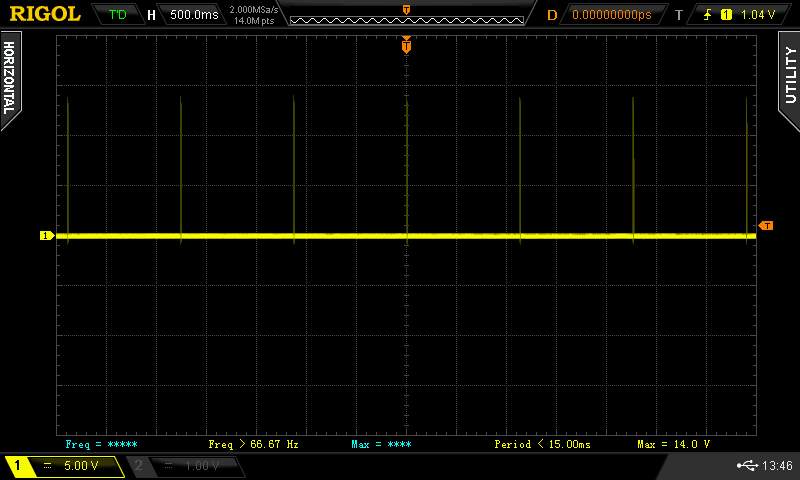Click the rising edge trigger icon
Screen dimensions: 800x480
tap(708, 15)
